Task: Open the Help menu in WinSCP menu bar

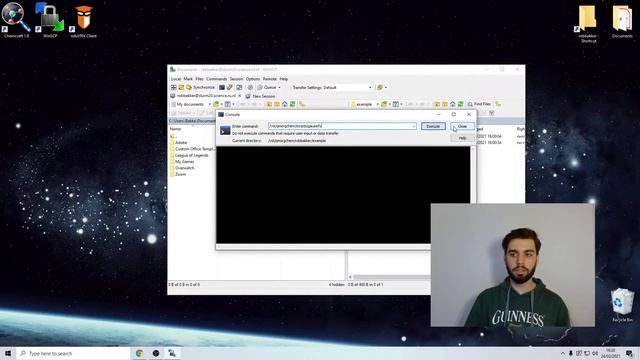Action: point(284,79)
